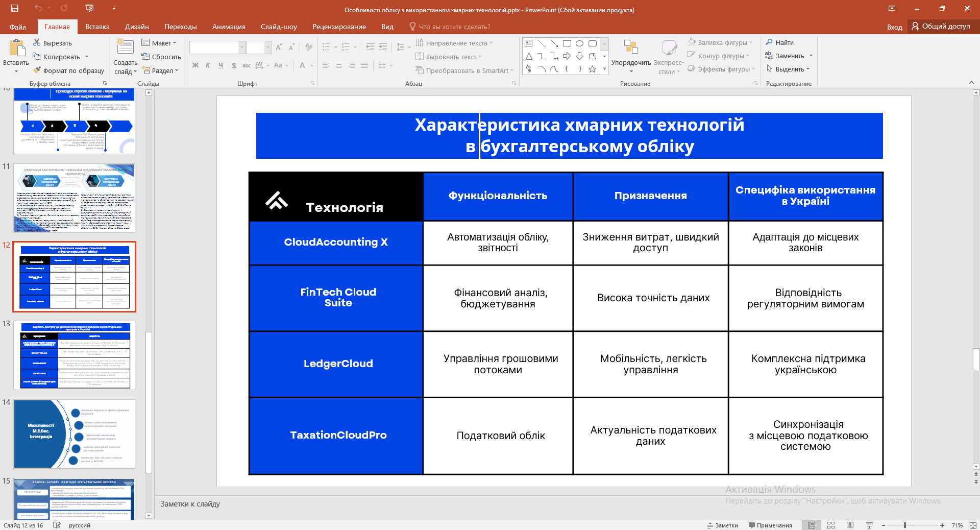Click the Save icon in quick access toolbar

[14, 8]
